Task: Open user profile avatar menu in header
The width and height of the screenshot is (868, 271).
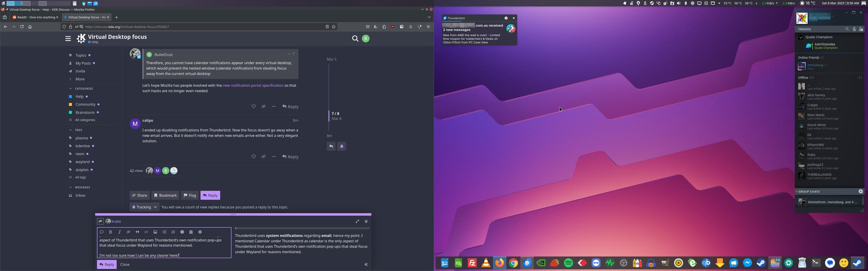Action: tap(366, 38)
